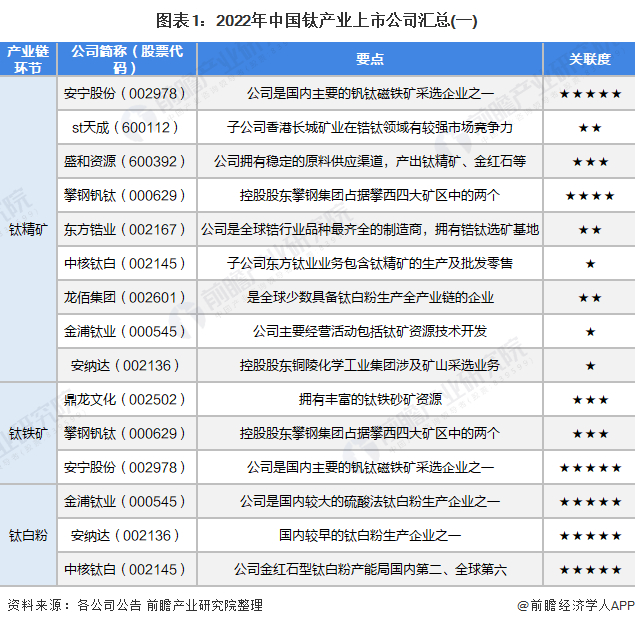Click st天成(600112) company cell

click(x=125, y=128)
